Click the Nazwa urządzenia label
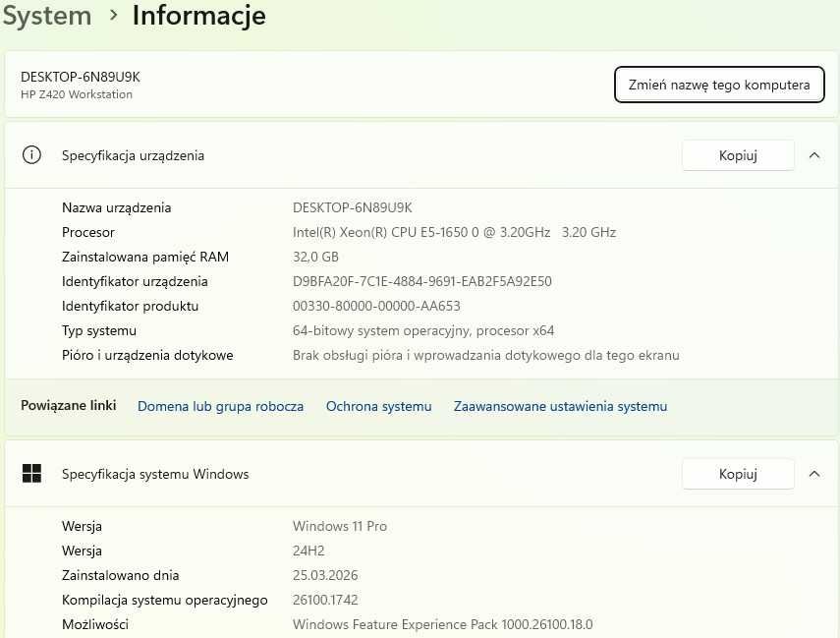Viewport: 840px width, 638px height. coord(116,207)
